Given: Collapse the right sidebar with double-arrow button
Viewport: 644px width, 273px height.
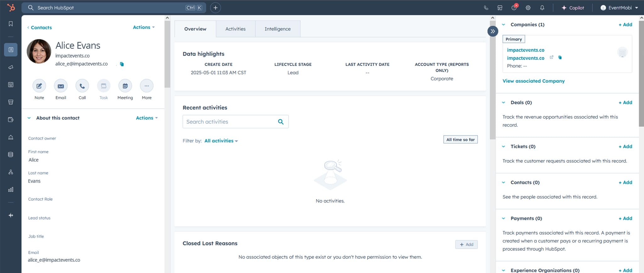Looking at the screenshot, I should pos(493,31).
